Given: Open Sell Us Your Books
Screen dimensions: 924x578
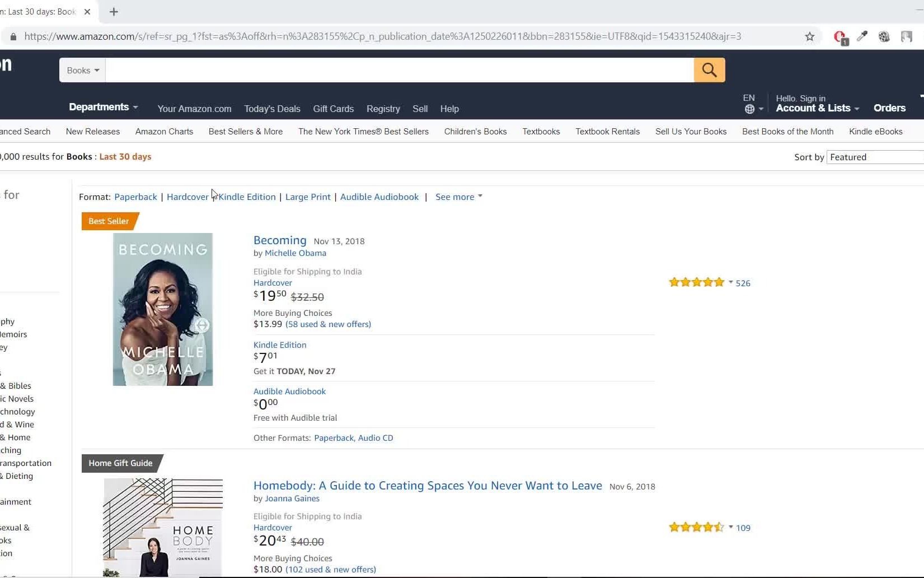Looking at the screenshot, I should (691, 132).
